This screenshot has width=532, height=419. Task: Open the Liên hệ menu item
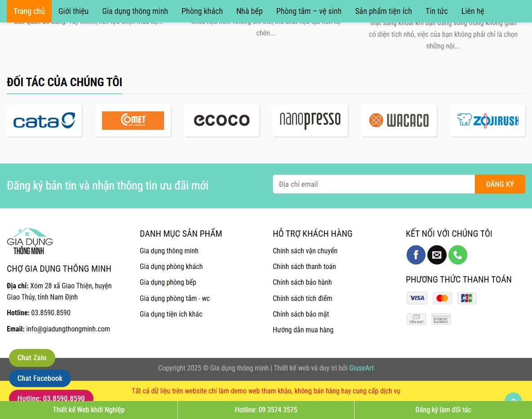tap(473, 11)
